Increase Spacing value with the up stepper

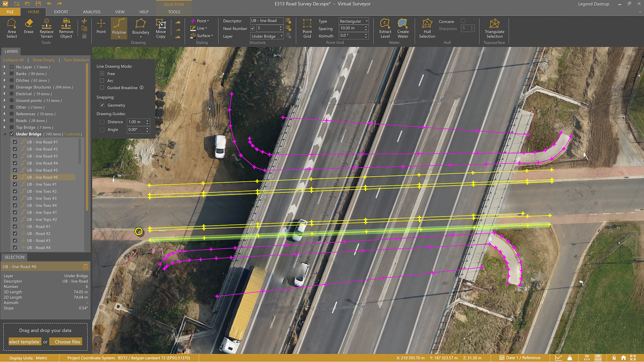coord(366,26)
